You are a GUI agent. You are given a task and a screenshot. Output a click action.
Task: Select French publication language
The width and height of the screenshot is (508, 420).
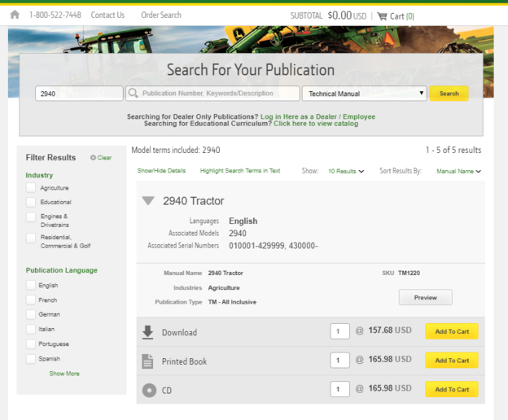(31, 300)
